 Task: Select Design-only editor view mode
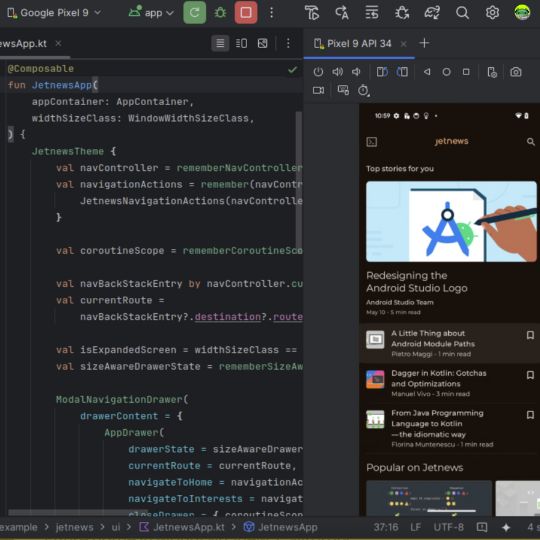tap(262, 43)
